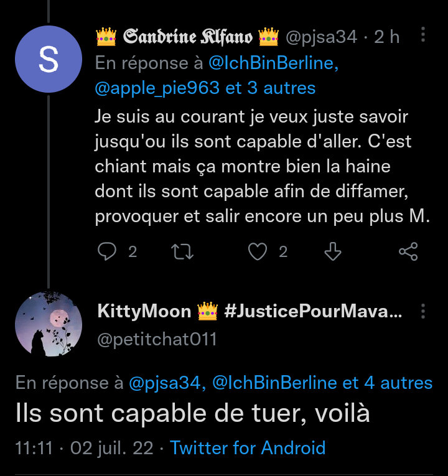
Task: Open KittyMoon display name profile
Action: [x=144, y=311]
